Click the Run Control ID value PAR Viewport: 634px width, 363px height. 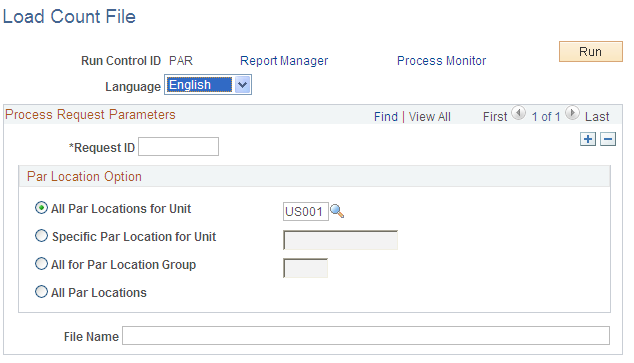click(181, 61)
